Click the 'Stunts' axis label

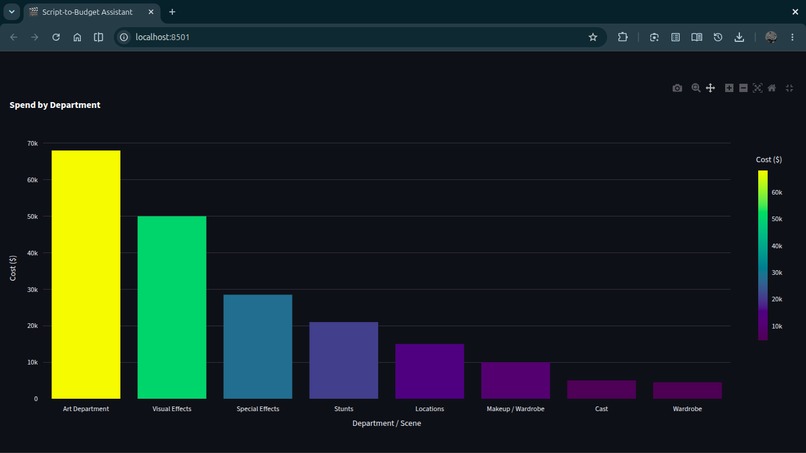(343, 409)
